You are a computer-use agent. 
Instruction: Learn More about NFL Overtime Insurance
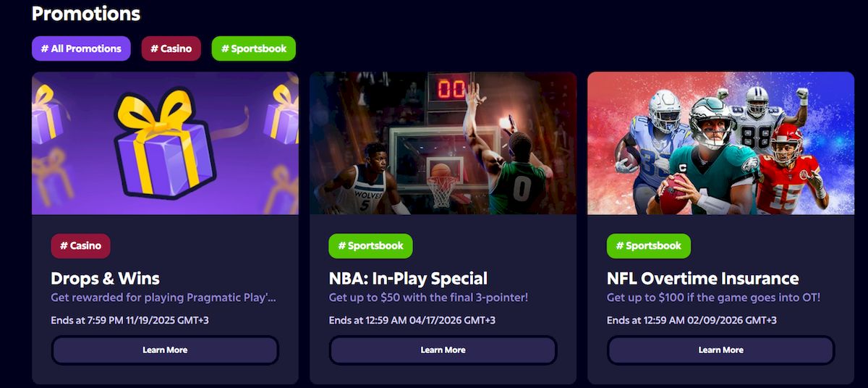(x=720, y=350)
